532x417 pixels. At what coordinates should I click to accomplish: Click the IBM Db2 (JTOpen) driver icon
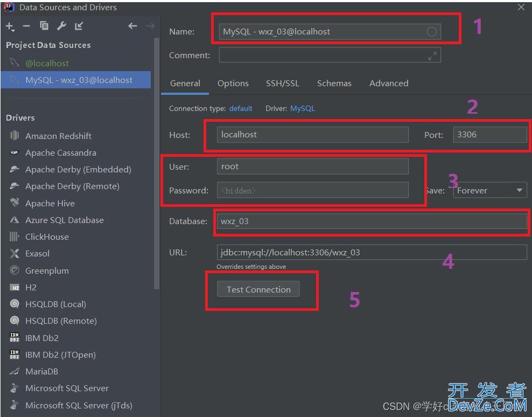[15, 354]
